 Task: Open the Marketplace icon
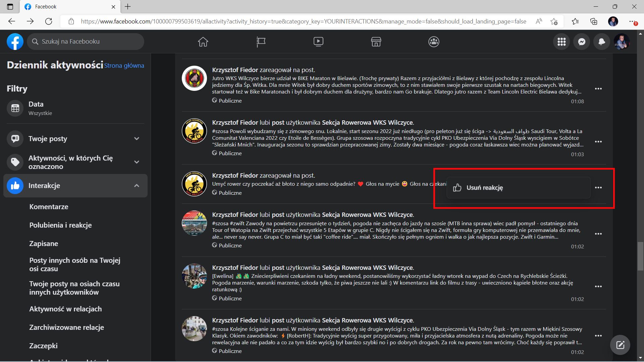tap(376, 42)
